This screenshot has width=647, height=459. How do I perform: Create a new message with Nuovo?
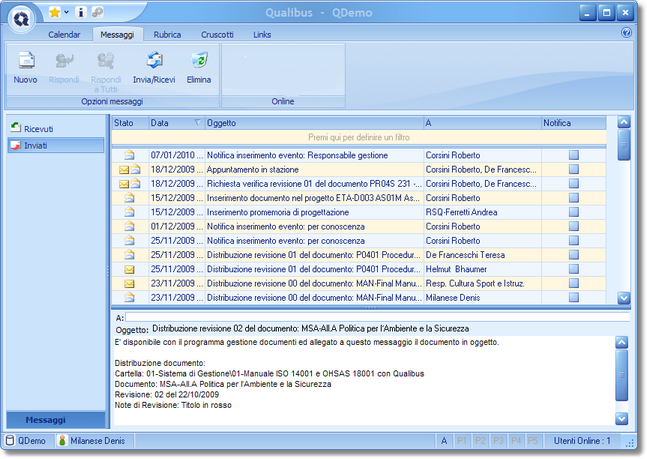pyautogui.click(x=26, y=68)
